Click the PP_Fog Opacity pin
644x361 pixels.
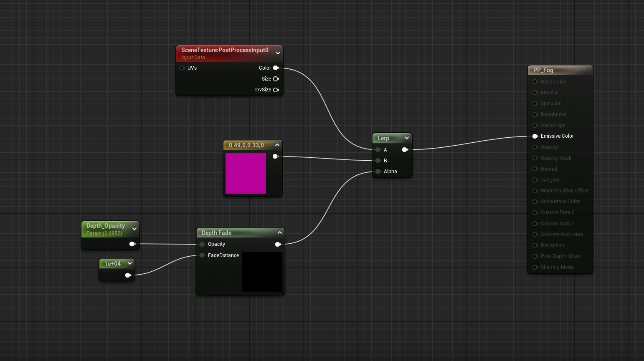[x=535, y=147]
